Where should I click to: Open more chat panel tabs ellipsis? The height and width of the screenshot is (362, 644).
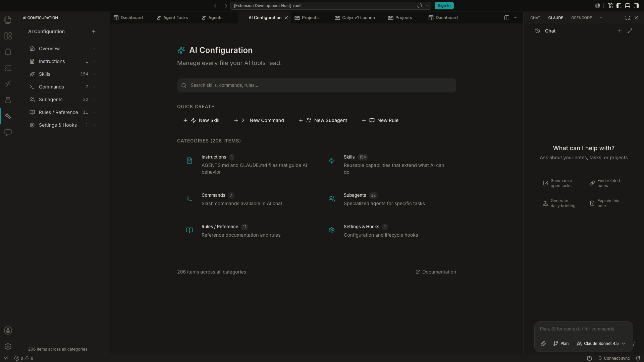click(600, 18)
